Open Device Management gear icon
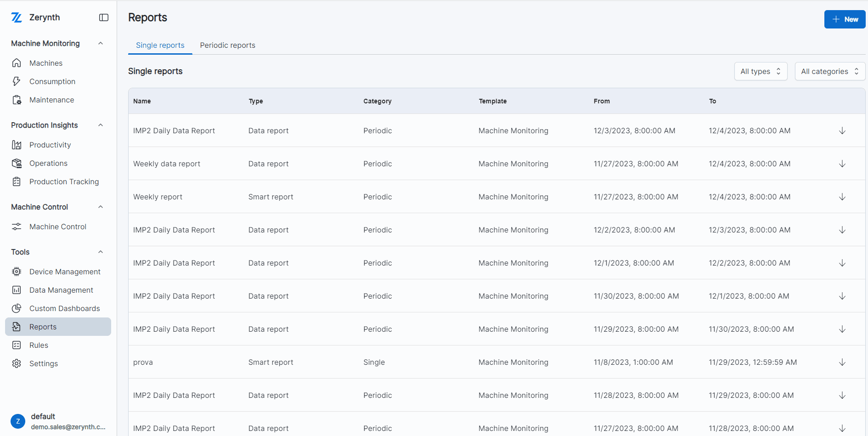 tap(17, 272)
